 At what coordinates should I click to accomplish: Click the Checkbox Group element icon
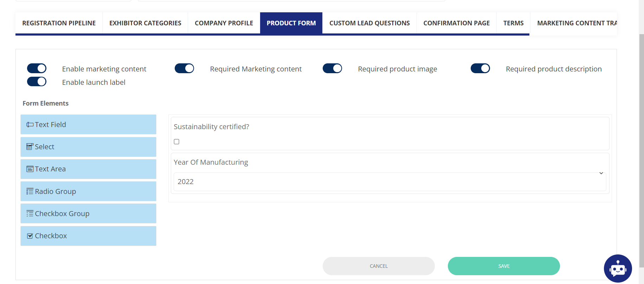pos(30,214)
